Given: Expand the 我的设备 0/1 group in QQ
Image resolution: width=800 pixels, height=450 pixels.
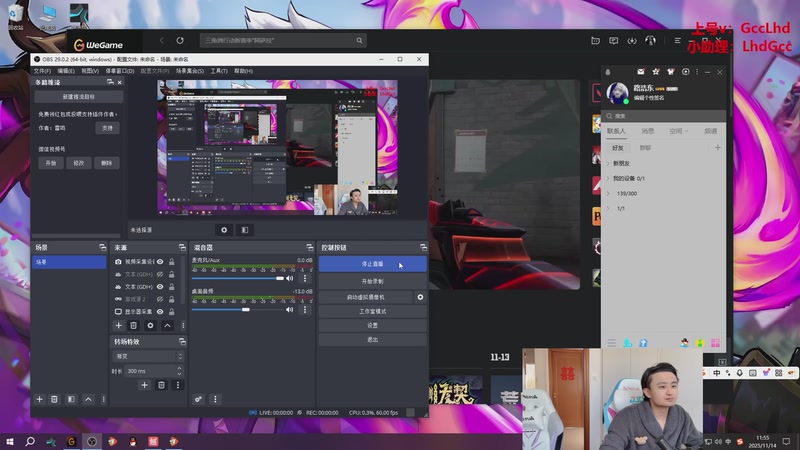Looking at the screenshot, I should pos(608,179).
